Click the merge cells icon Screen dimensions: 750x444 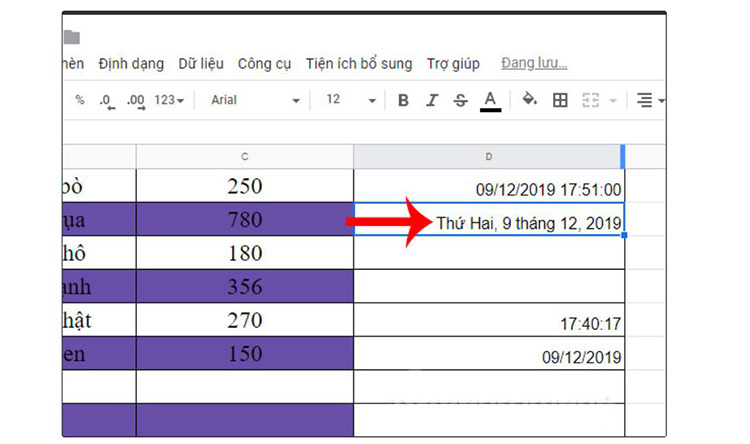click(591, 100)
